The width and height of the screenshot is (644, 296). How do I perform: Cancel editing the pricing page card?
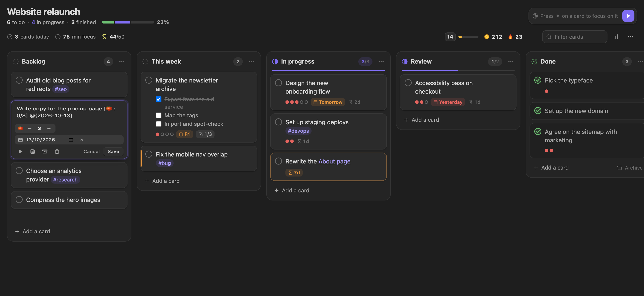(x=92, y=151)
